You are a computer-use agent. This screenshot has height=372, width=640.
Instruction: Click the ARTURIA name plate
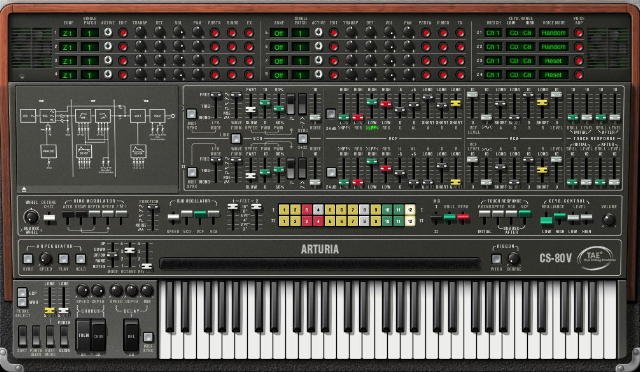(x=320, y=249)
